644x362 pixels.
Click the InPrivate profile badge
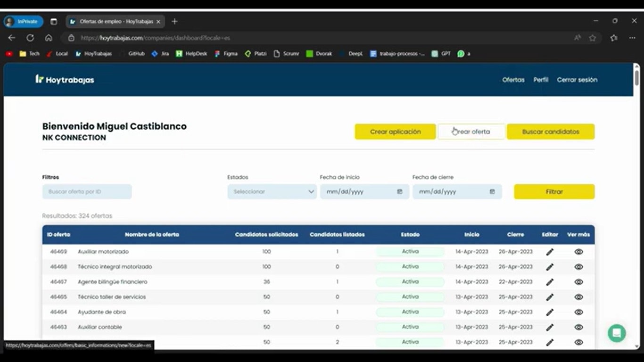click(24, 21)
